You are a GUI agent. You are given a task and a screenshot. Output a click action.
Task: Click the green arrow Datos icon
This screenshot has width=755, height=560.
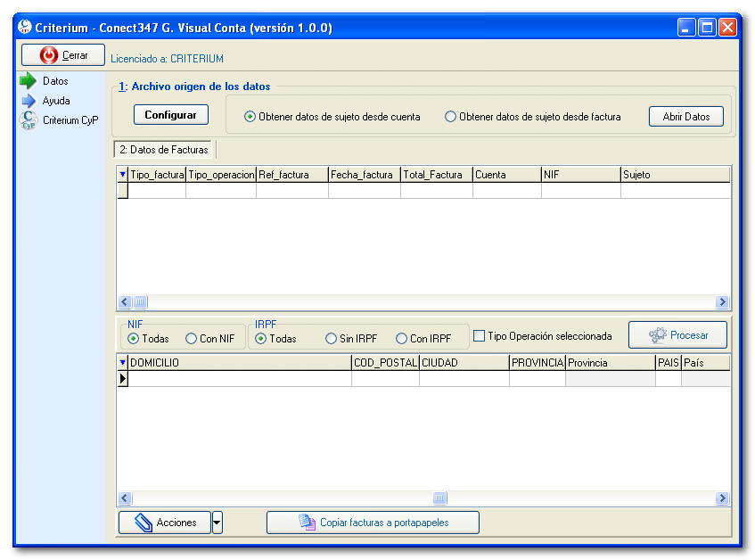pos(28,81)
